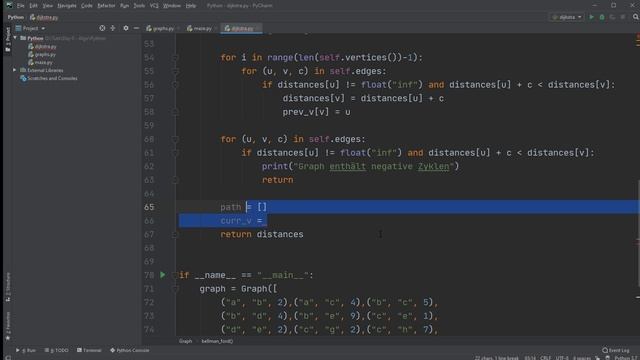640x360 pixels.
Task: Open the TODO tool window tab
Action: (x=56, y=350)
